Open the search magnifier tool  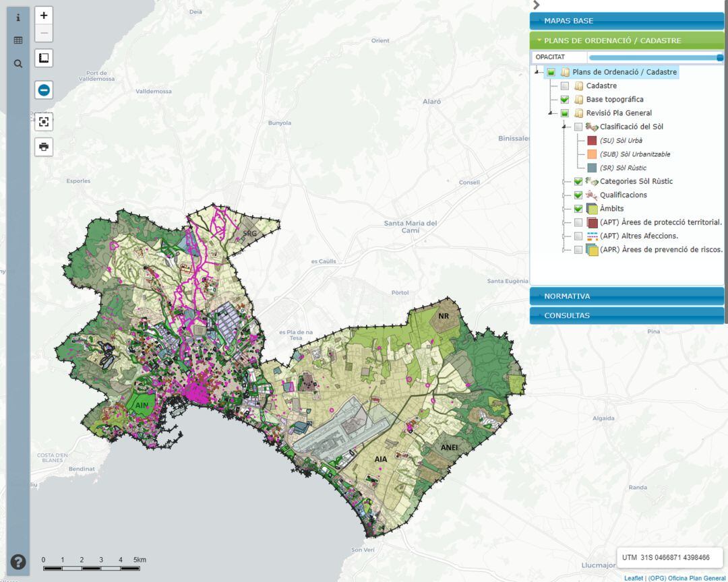[18, 64]
